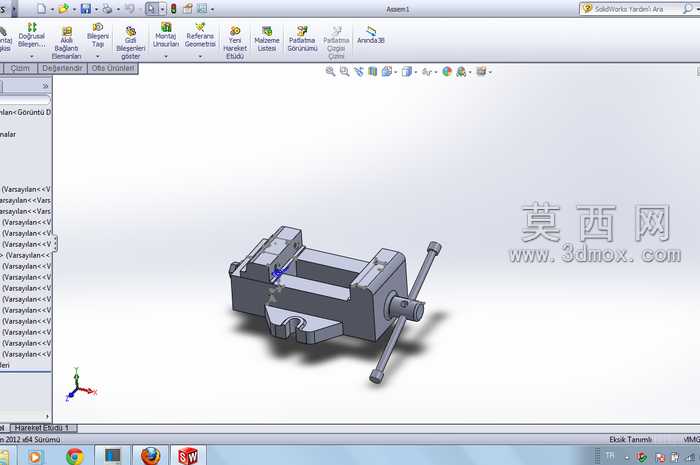700x465 pixels.
Task: Open media player from the taskbar
Action: tap(35, 456)
